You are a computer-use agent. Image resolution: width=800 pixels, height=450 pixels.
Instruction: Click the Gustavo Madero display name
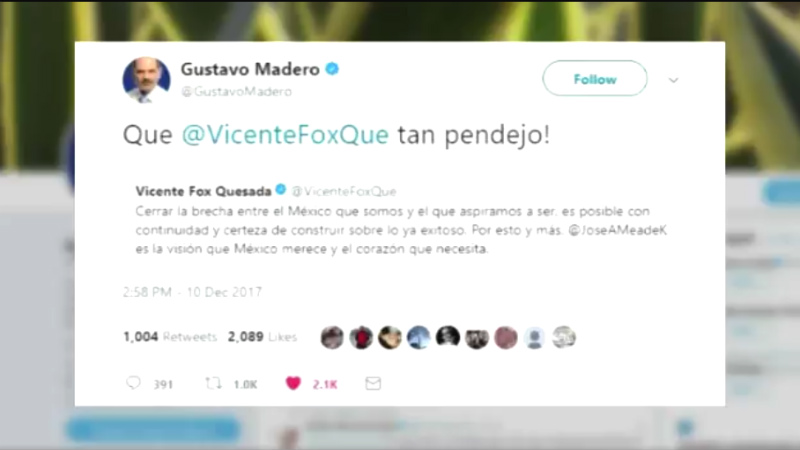coord(250,69)
